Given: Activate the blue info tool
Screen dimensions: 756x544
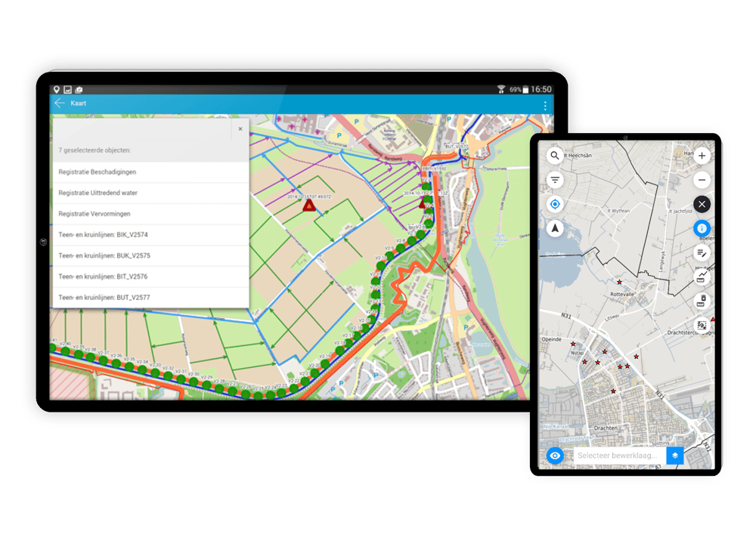Looking at the screenshot, I should click(702, 228).
